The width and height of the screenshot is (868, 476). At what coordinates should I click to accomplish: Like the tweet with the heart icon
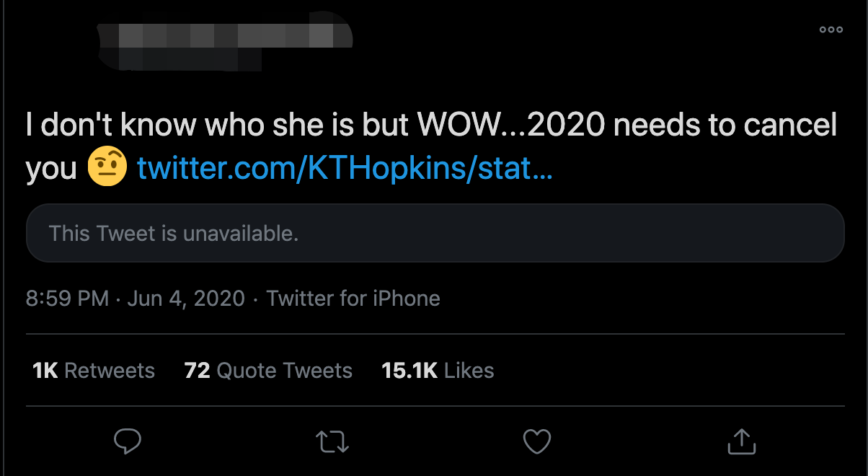536,441
